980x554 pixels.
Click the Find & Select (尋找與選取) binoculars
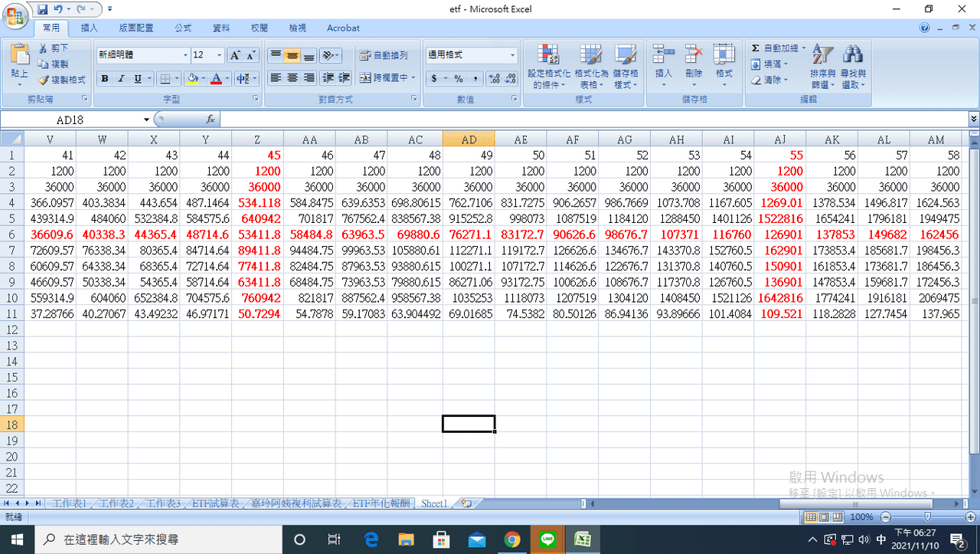coord(852,67)
